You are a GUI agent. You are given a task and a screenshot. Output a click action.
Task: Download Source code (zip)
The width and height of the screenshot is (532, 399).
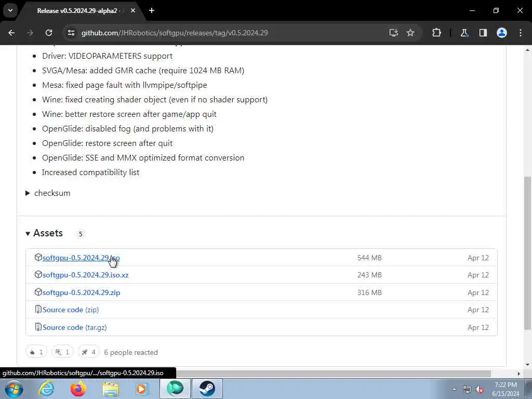coord(71,310)
